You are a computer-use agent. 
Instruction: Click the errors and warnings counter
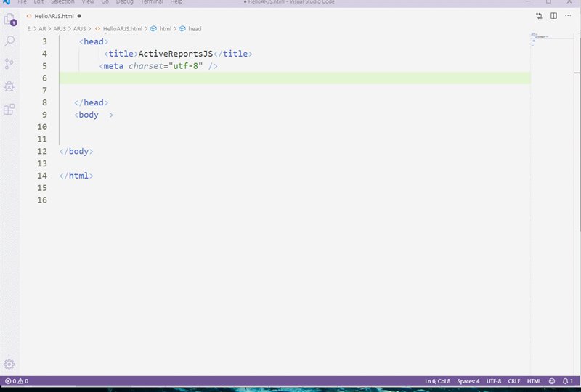click(x=17, y=381)
